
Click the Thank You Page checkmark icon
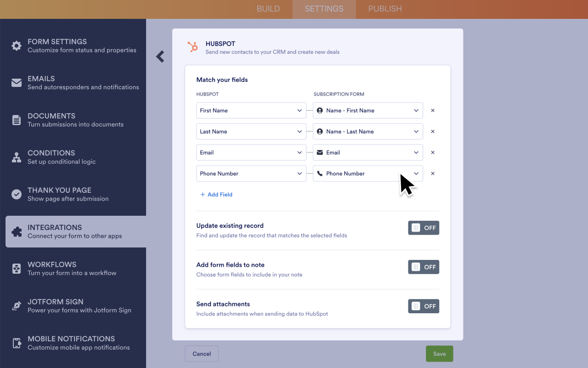(x=17, y=194)
